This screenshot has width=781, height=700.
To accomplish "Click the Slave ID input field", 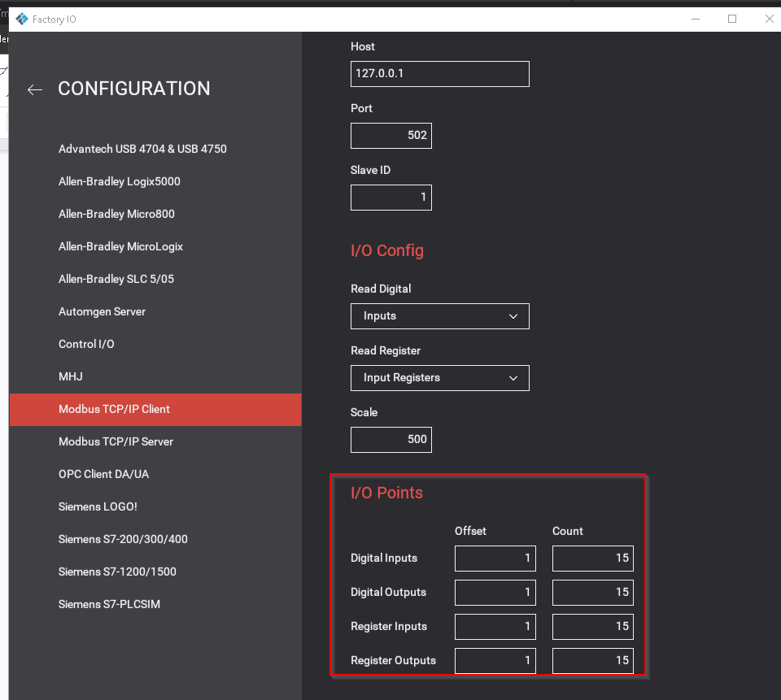I will (391, 198).
